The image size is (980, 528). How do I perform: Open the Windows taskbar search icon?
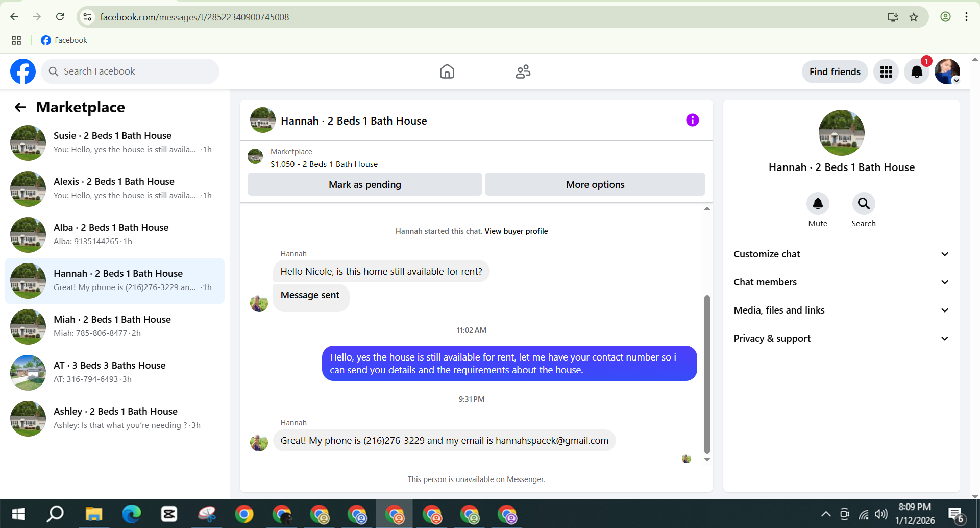55,514
